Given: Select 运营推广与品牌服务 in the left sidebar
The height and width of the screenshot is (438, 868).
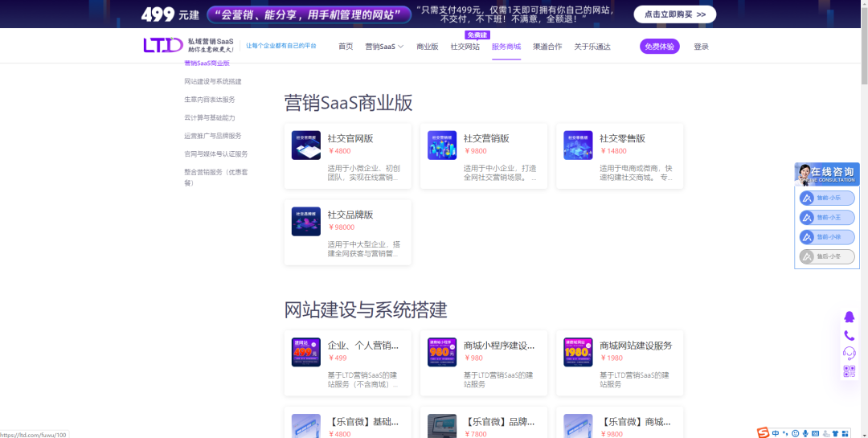Looking at the screenshot, I should click(x=212, y=136).
